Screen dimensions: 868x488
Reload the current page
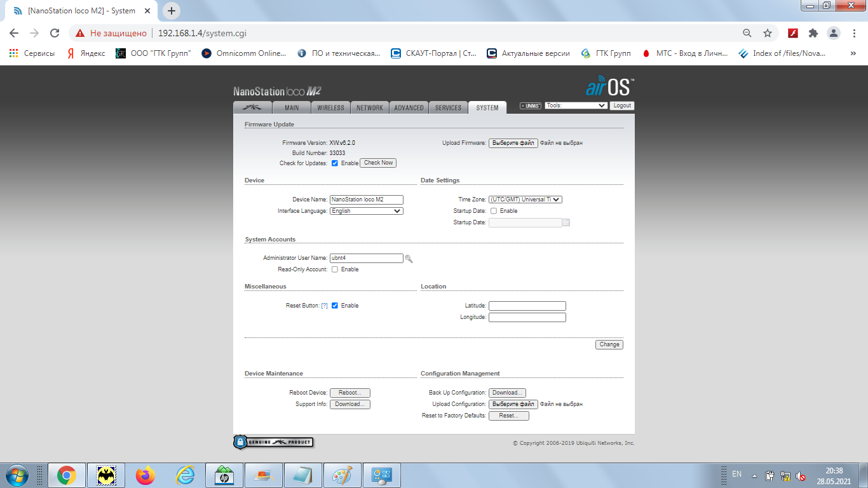[x=55, y=33]
